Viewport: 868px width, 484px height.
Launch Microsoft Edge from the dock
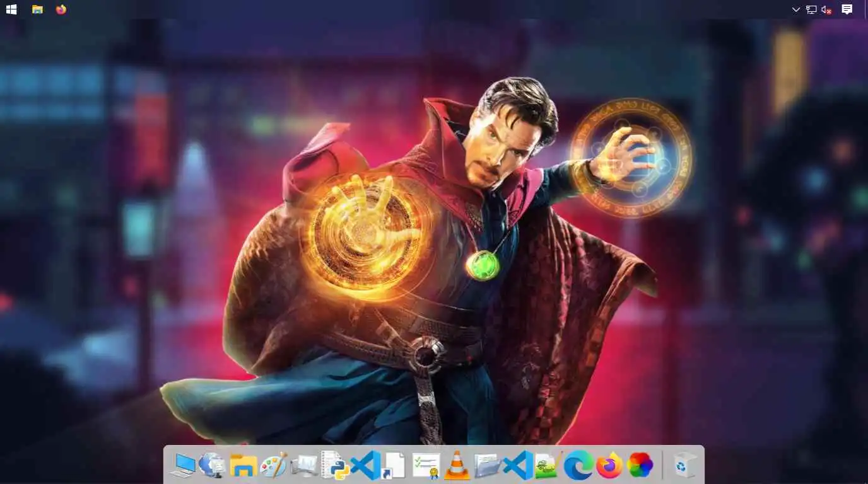click(578, 466)
